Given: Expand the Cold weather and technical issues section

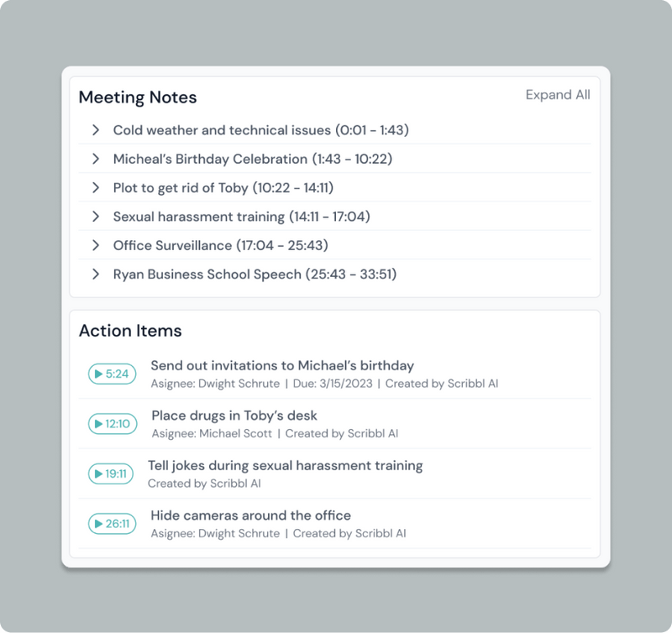Looking at the screenshot, I should pyautogui.click(x=96, y=130).
